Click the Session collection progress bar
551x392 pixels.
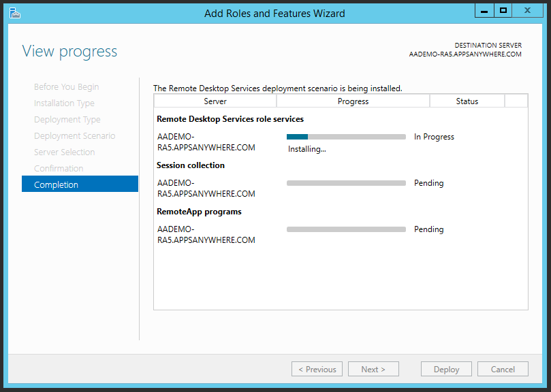(x=346, y=183)
